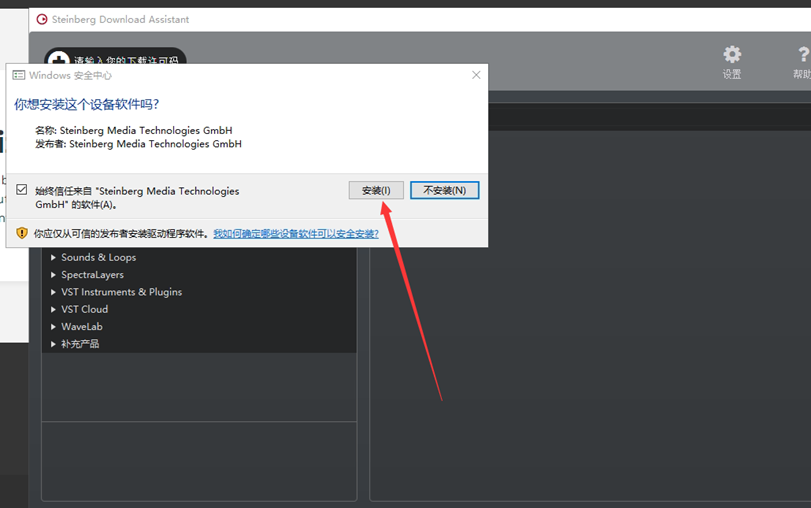Expand the VST Cloud category
The width and height of the screenshot is (811, 508).
53,309
